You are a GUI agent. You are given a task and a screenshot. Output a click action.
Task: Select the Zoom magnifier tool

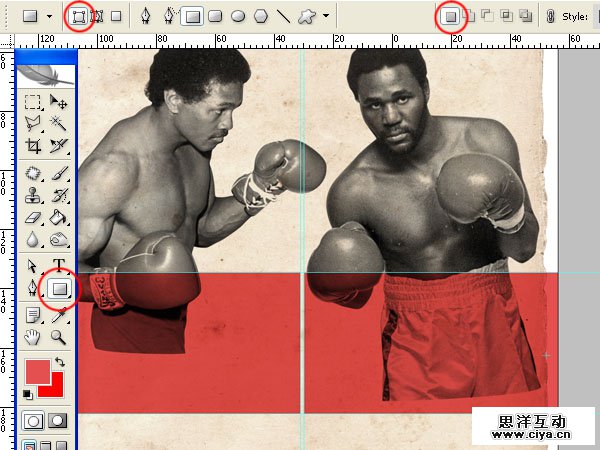click(x=59, y=336)
